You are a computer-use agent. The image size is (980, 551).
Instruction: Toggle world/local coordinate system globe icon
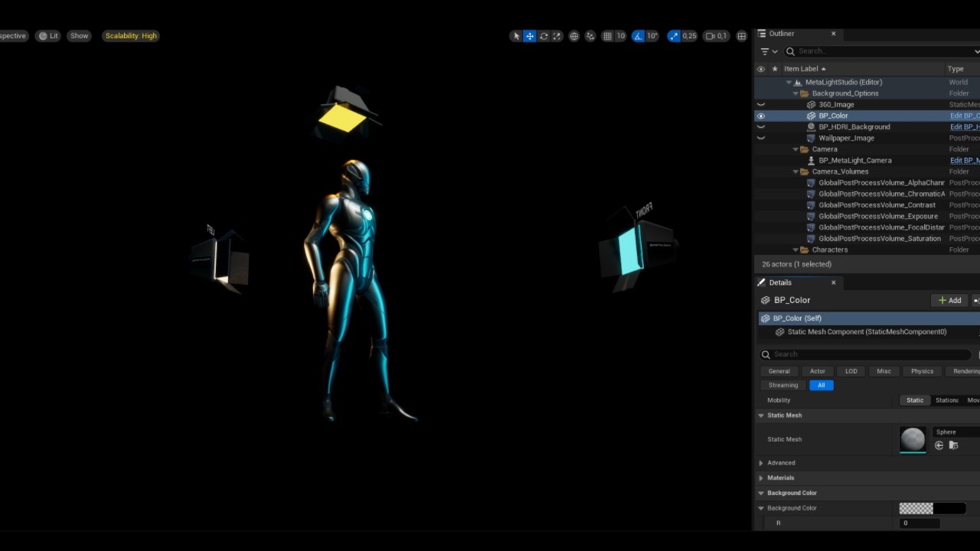tap(574, 36)
